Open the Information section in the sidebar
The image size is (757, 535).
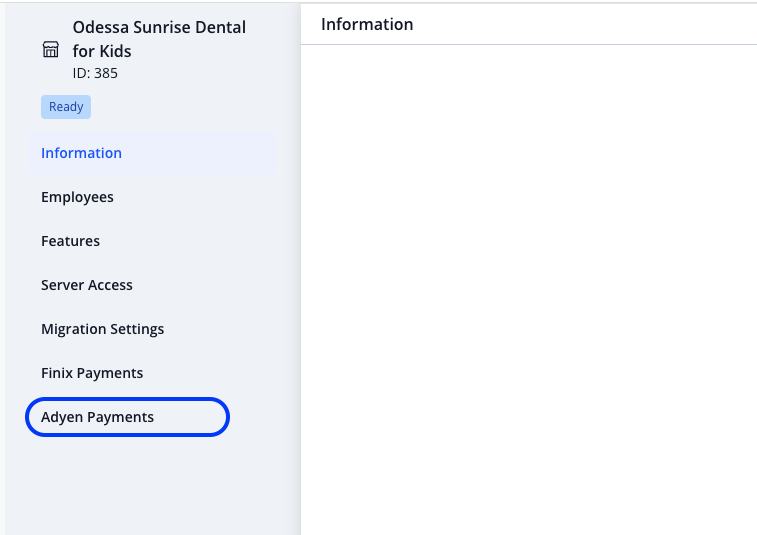153,153
